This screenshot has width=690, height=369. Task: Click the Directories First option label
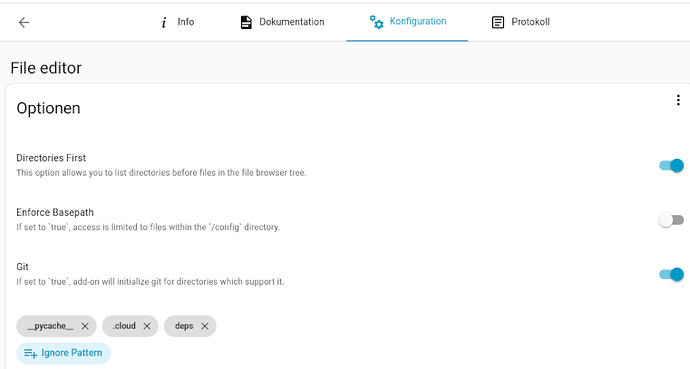click(x=51, y=158)
